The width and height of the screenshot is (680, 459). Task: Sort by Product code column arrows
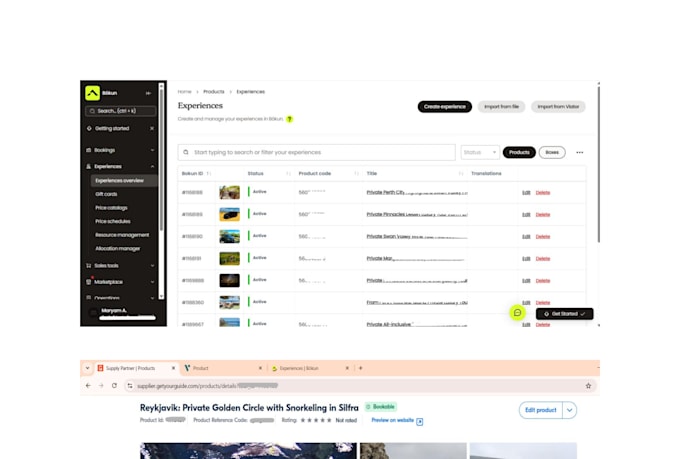tap(356, 174)
